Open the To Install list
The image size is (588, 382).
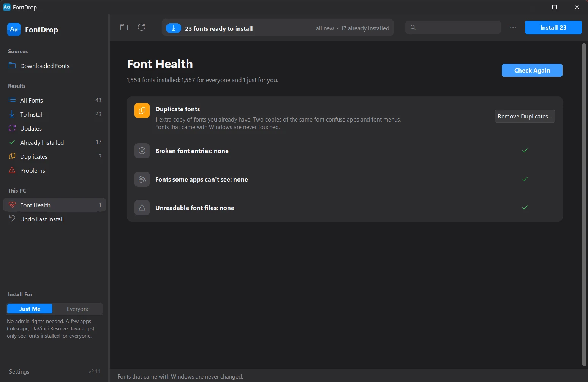point(55,114)
